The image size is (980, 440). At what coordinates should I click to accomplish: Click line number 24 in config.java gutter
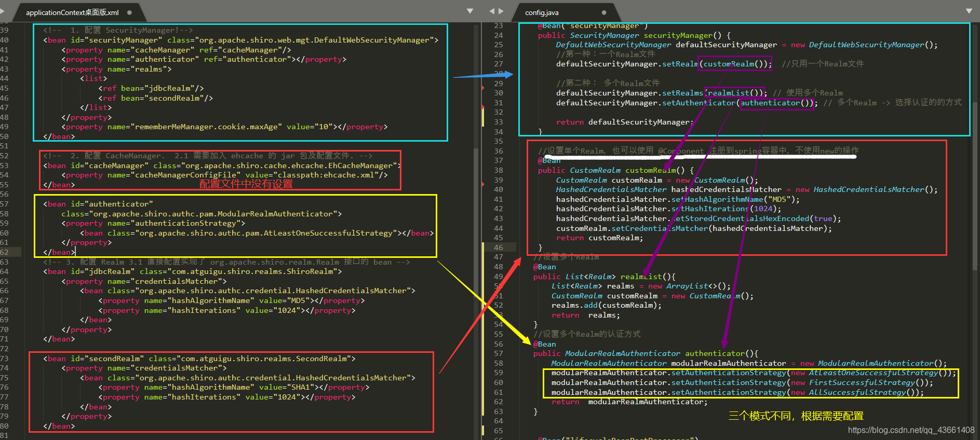pyautogui.click(x=499, y=35)
